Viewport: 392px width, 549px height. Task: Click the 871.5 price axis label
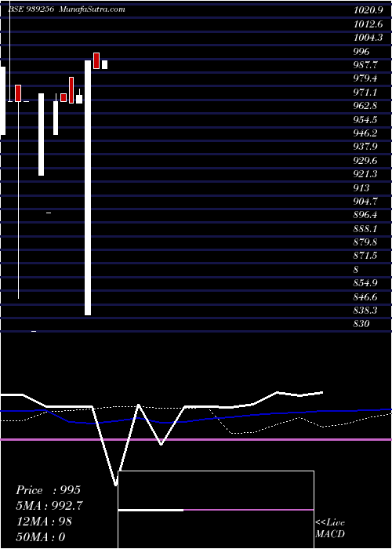click(365, 256)
